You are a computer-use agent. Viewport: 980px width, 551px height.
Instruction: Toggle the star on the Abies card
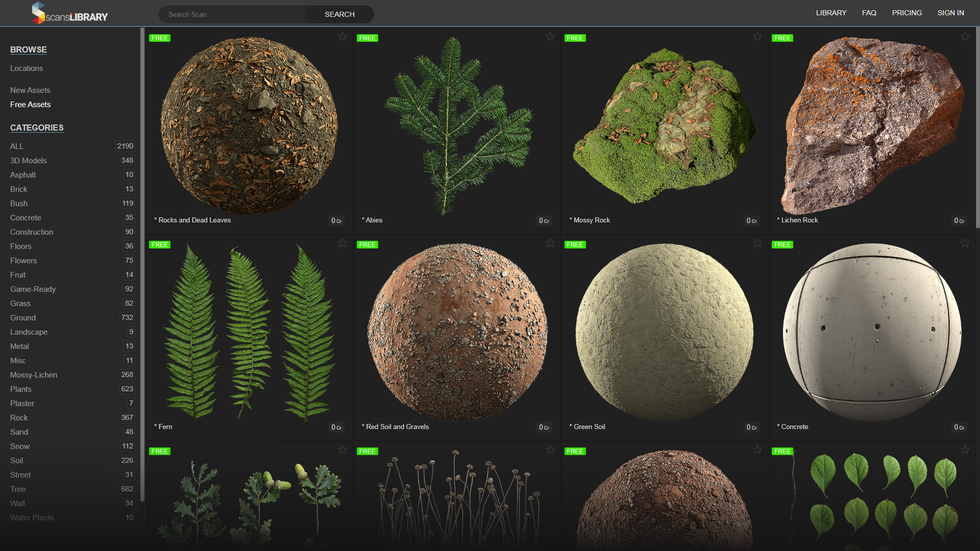tap(550, 37)
